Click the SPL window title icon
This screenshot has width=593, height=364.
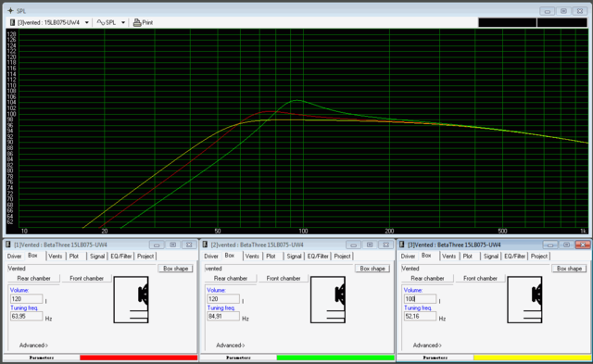coord(10,10)
